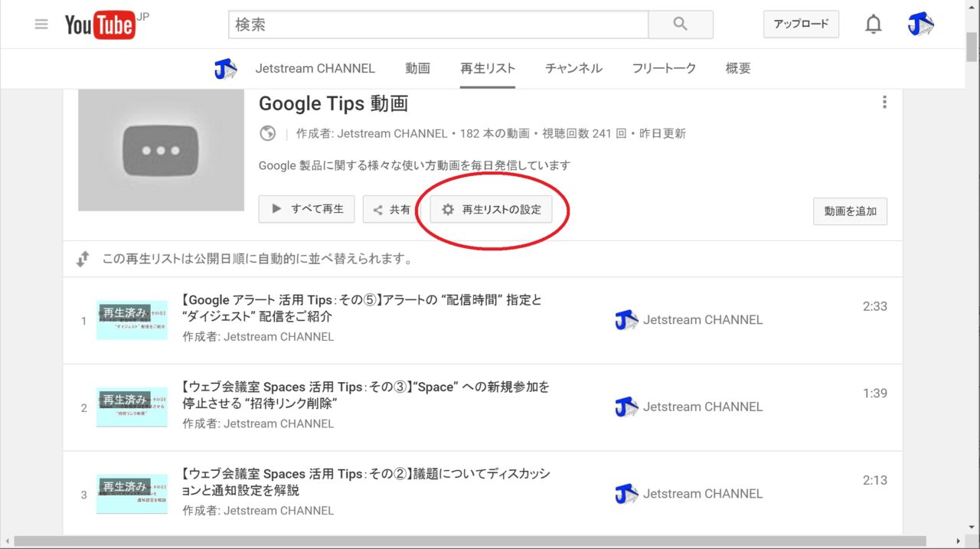
Task: Open the フリートーク tab
Action: [x=664, y=69]
